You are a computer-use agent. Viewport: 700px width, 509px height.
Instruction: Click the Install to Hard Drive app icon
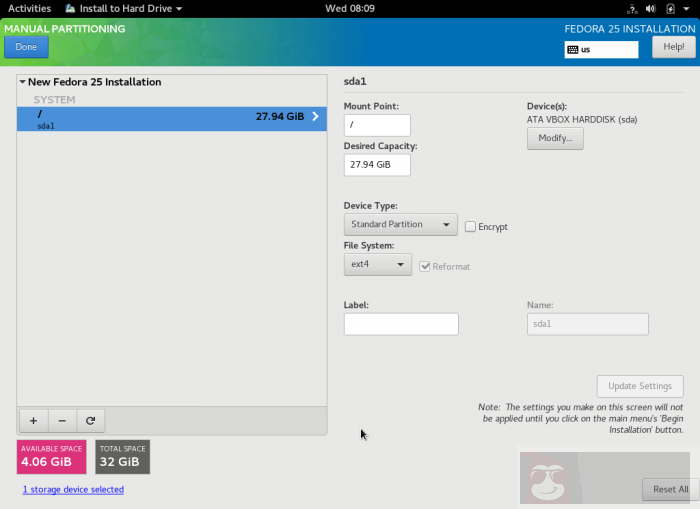[x=70, y=8]
